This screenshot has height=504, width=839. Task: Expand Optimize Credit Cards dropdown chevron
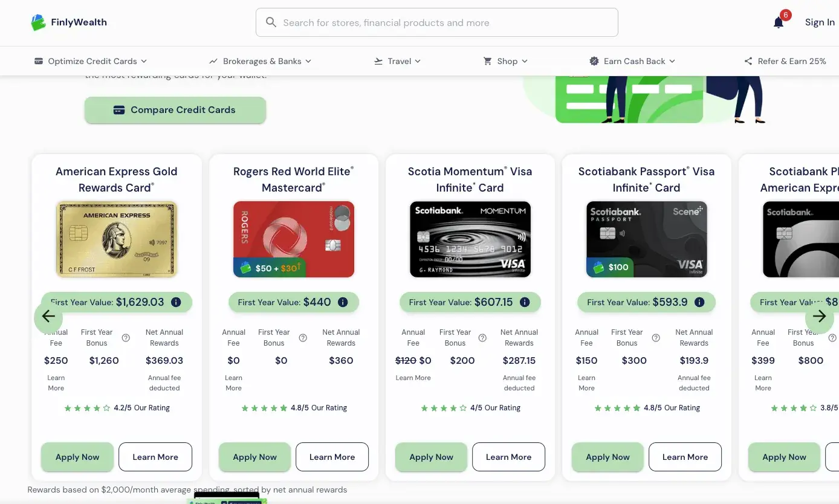point(144,61)
